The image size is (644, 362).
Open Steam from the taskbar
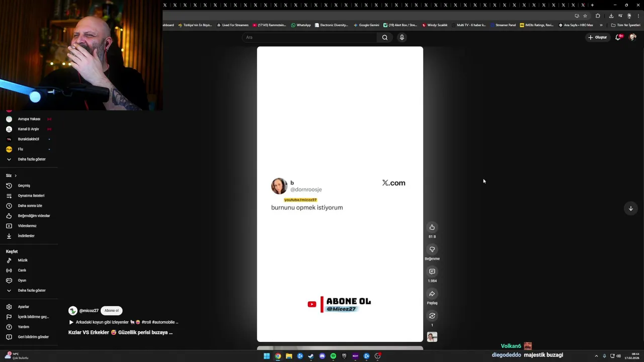click(311, 356)
